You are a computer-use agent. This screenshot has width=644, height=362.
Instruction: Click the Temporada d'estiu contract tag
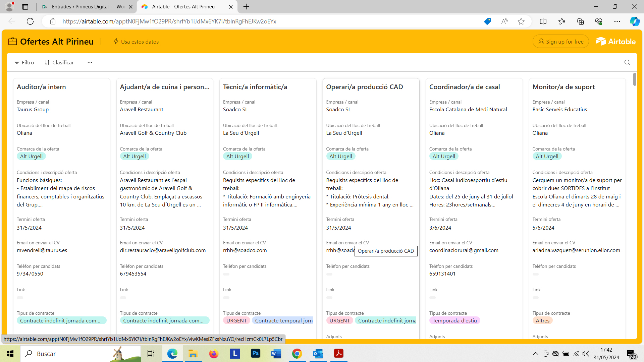coord(454,320)
